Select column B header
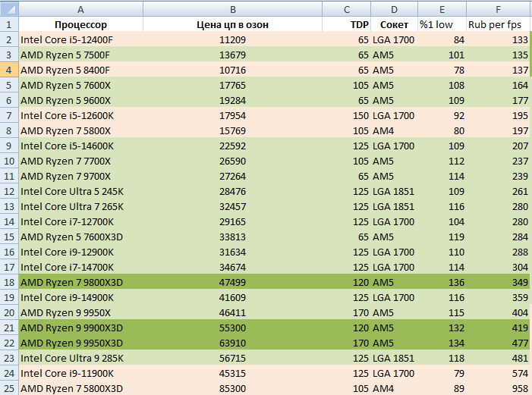The image size is (532, 395). coord(232,8)
